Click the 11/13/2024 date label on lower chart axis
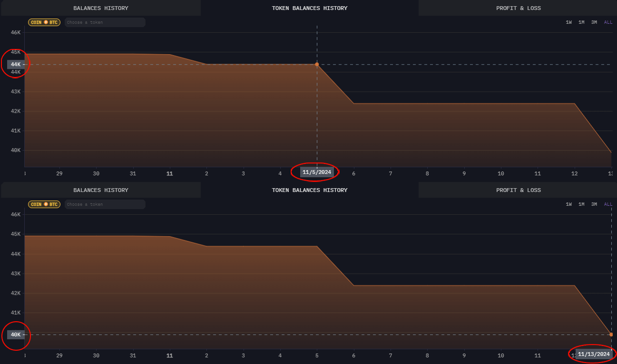Image resolution: width=617 pixels, height=364 pixels. (594, 354)
